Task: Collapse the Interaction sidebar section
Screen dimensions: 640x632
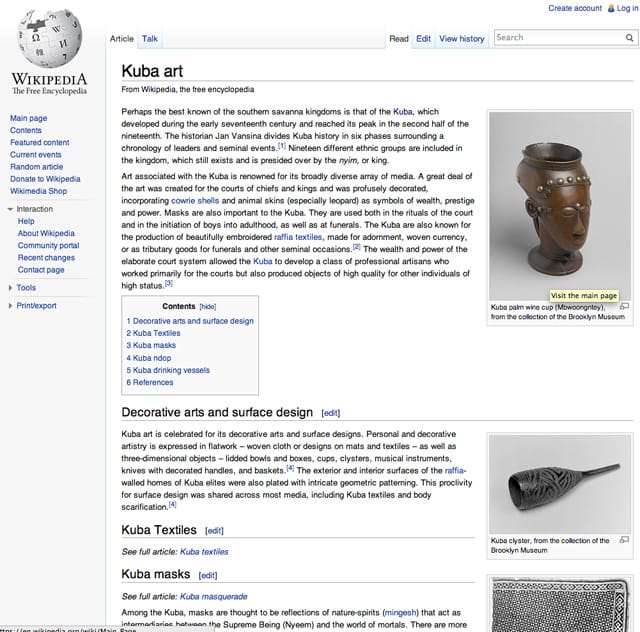Action: tap(10, 209)
